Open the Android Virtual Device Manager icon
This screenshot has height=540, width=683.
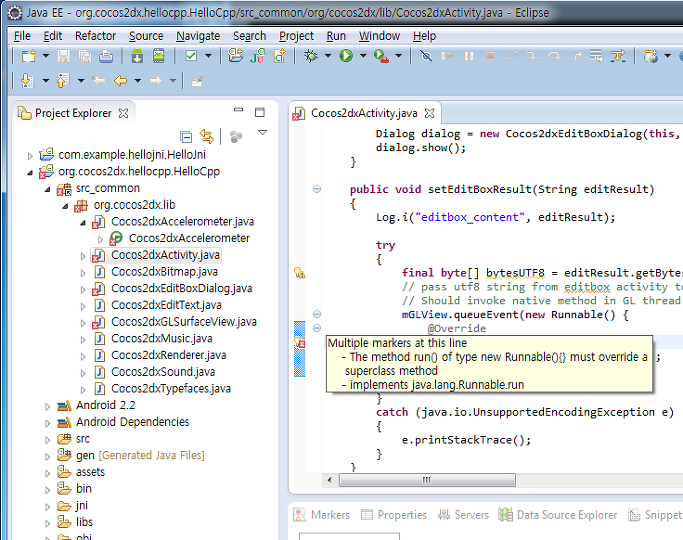[x=159, y=56]
